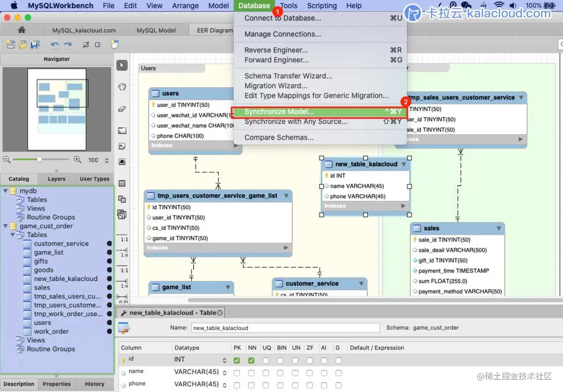Image resolution: width=563 pixels, height=392 pixels.
Task: Switch to the History tab
Action: click(94, 384)
